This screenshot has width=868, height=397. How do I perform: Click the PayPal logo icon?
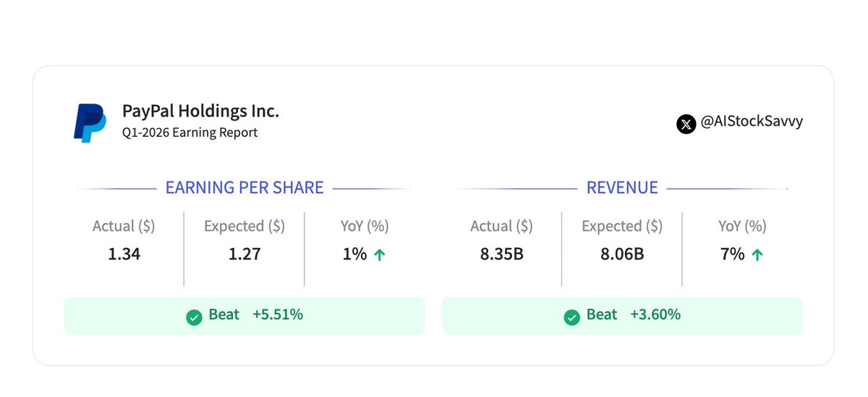tap(90, 123)
